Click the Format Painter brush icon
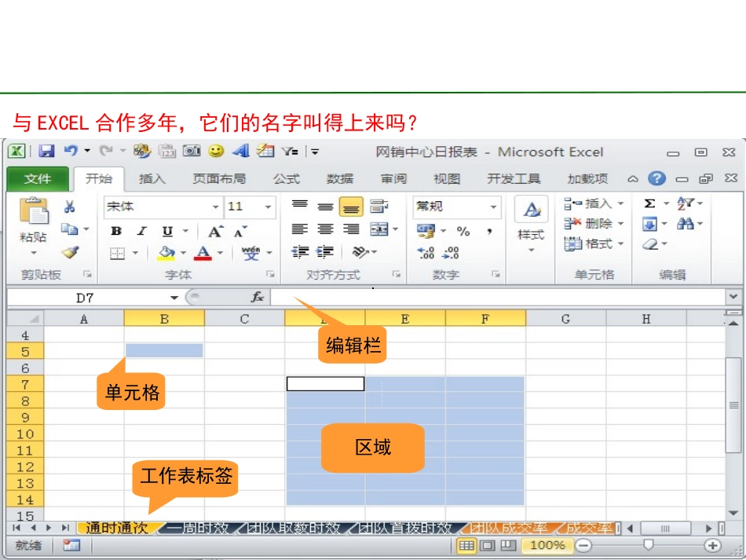Viewport: 746px width, 560px height. coord(70,251)
